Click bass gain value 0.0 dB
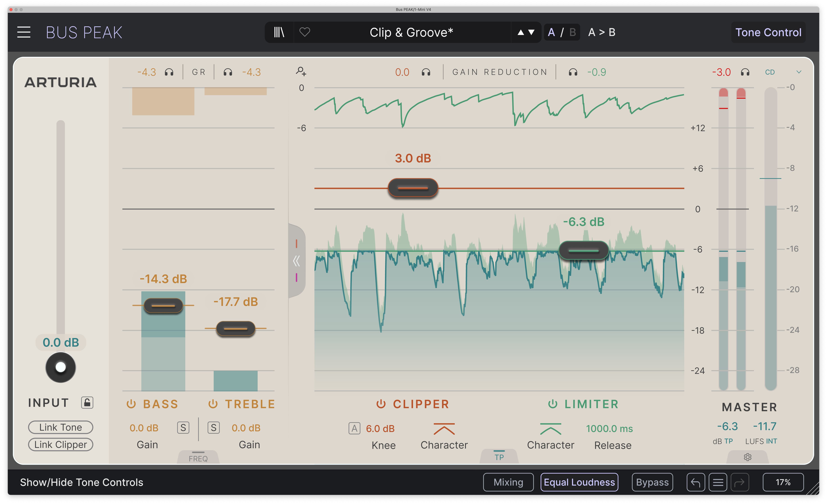 tap(144, 428)
